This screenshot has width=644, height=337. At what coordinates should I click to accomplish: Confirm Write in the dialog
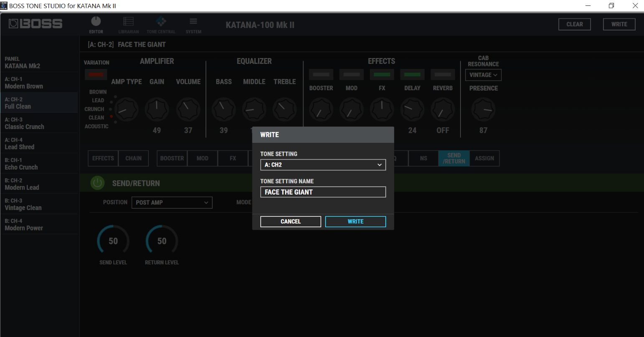pyautogui.click(x=356, y=221)
